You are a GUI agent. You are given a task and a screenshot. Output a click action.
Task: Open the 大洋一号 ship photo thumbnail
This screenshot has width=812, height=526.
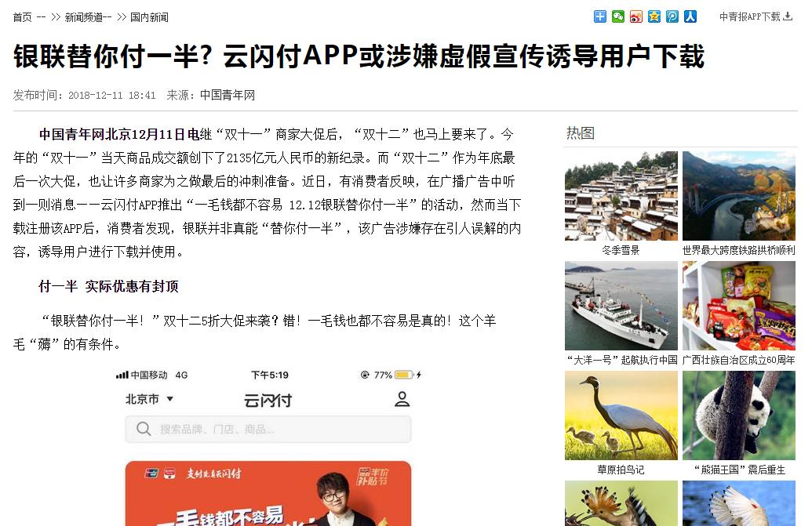click(x=621, y=306)
